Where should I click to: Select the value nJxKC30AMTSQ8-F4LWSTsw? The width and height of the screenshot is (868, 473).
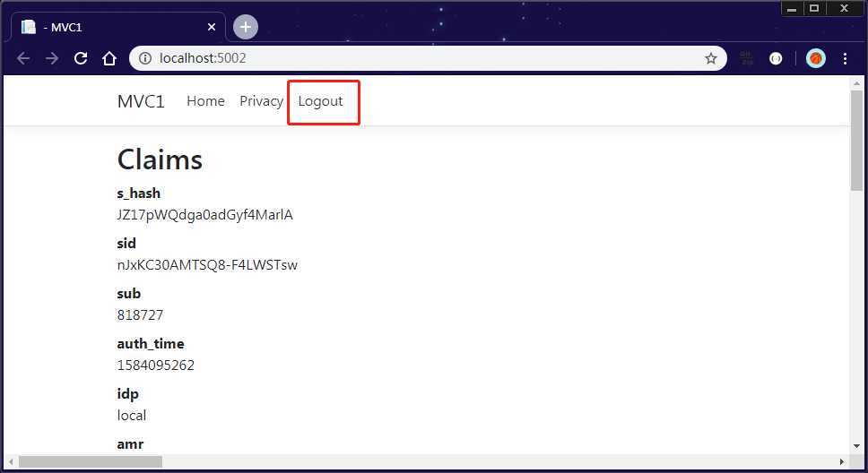pyautogui.click(x=207, y=265)
